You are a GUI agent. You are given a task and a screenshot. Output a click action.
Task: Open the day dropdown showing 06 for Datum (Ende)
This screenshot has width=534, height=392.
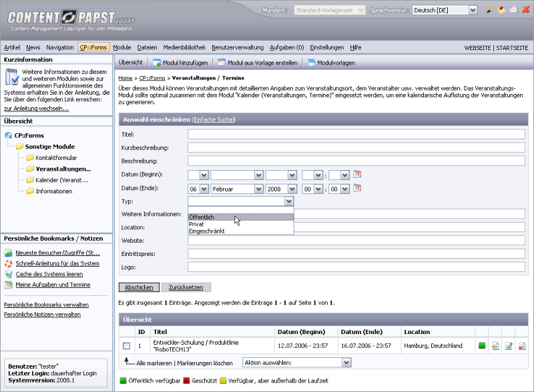pyautogui.click(x=198, y=189)
